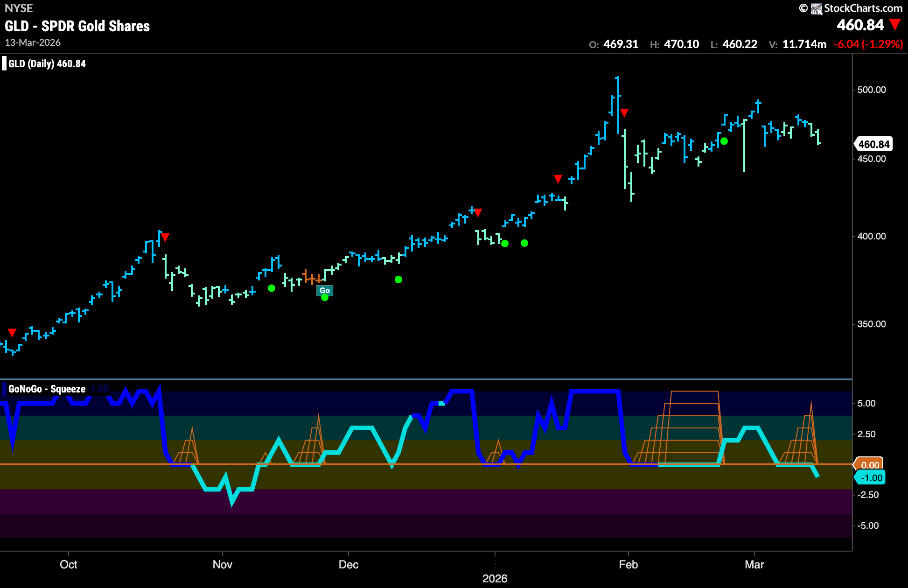Click the white legend swatch beside GLD (Daily)
This screenshot has height=588, width=908.
4,63
